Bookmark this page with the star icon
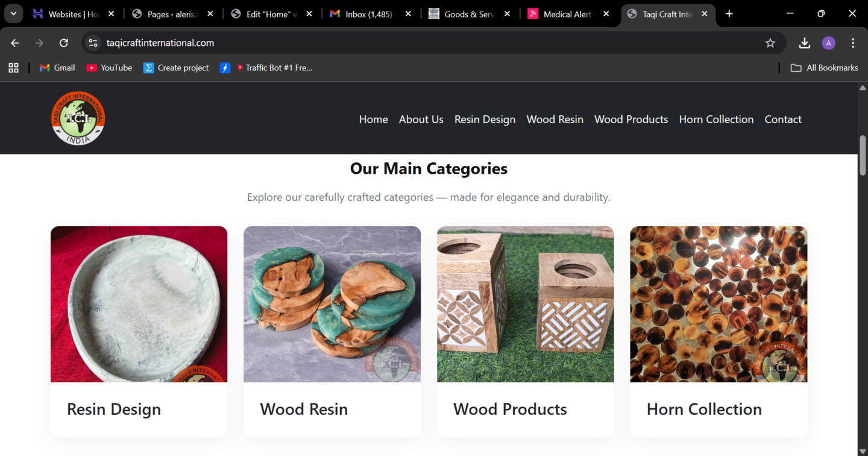Viewport: 868px width, 456px height. (x=770, y=43)
